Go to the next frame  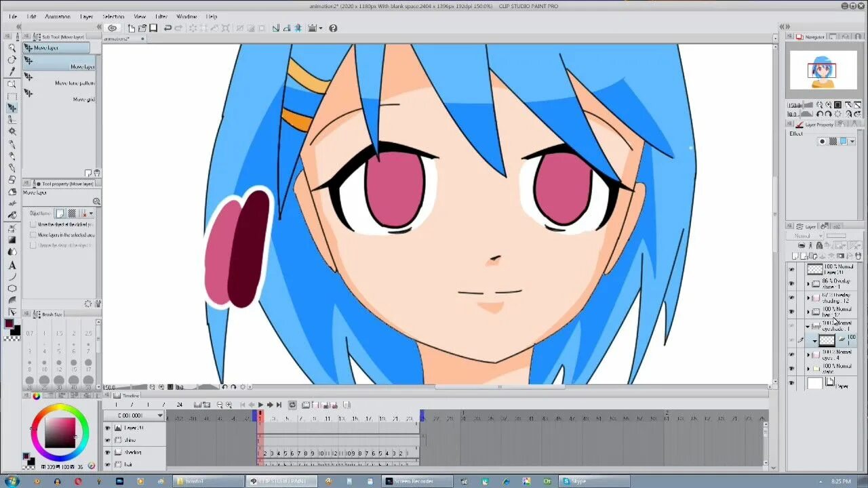pyautogui.click(x=270, y=405)
